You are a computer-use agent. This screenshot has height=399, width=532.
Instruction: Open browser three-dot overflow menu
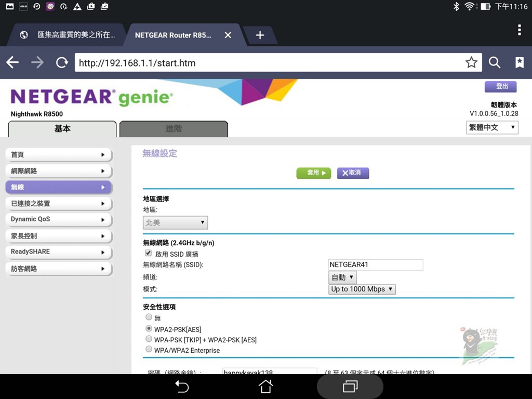click(520, 30)
